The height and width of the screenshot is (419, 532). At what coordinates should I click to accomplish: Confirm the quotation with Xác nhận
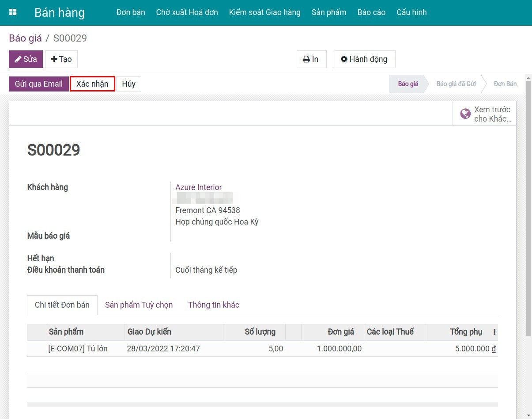click(92, 84)
